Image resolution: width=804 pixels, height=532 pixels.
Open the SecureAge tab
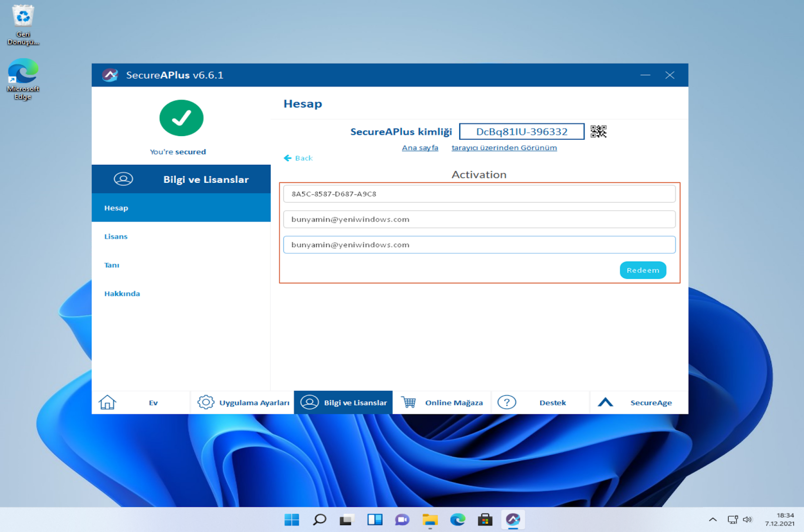click(x=639, y=402)
